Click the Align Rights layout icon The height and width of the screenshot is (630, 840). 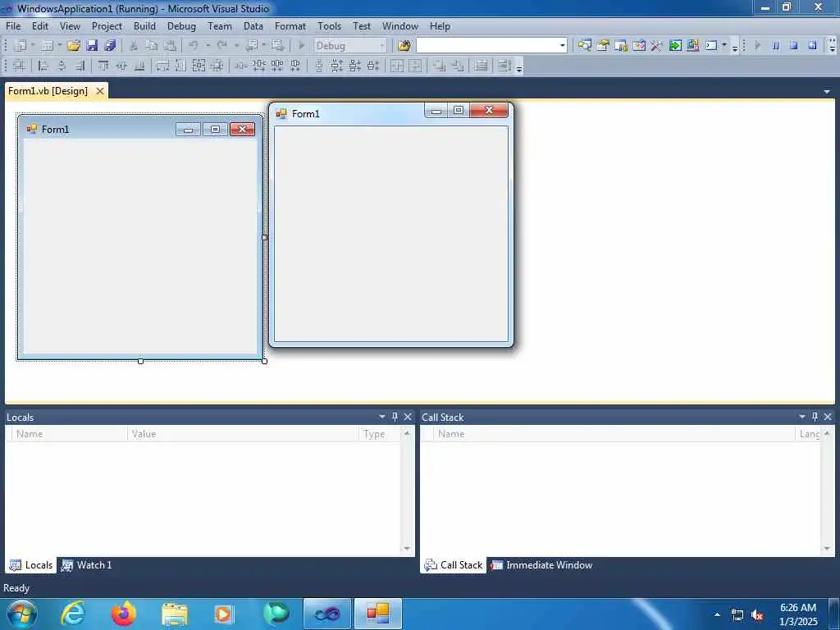(x=80, y=66)
